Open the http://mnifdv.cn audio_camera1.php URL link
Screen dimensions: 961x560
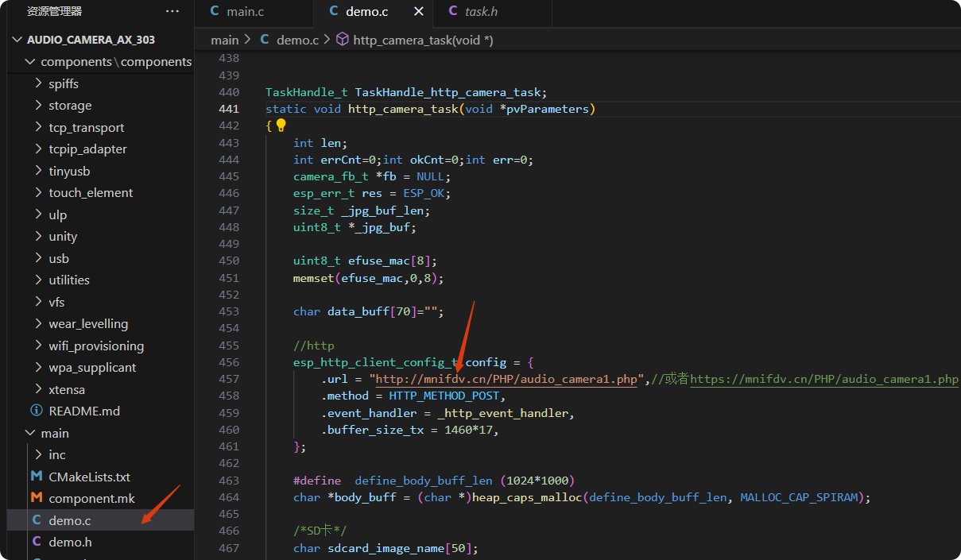point(506,380)
